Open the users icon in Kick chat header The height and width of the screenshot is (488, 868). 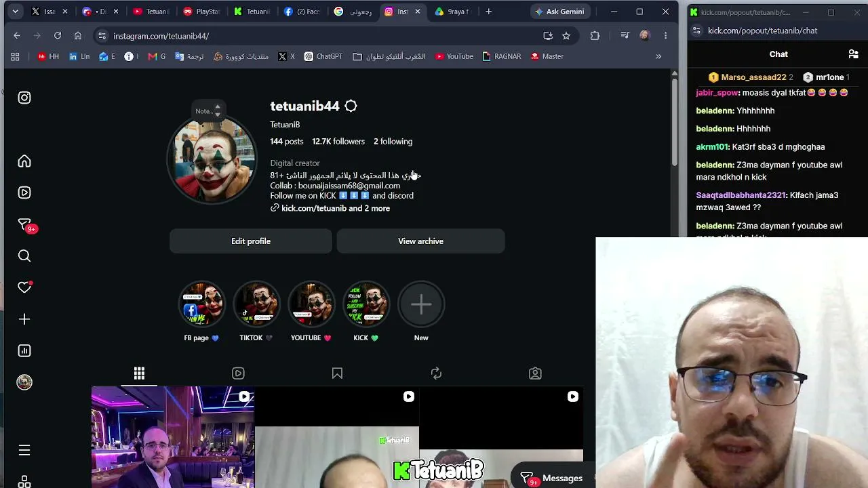(x=854, y=54)
